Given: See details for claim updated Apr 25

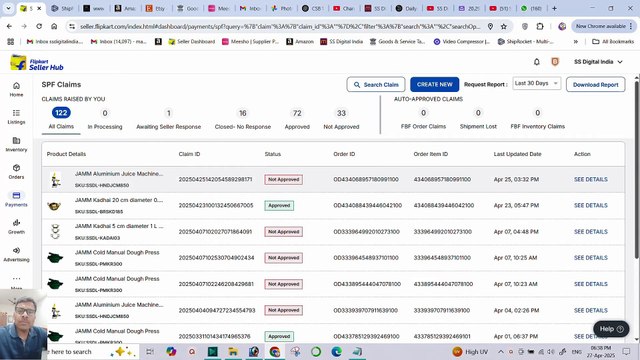Looking at the screenshot, I should tap(591, 179).
